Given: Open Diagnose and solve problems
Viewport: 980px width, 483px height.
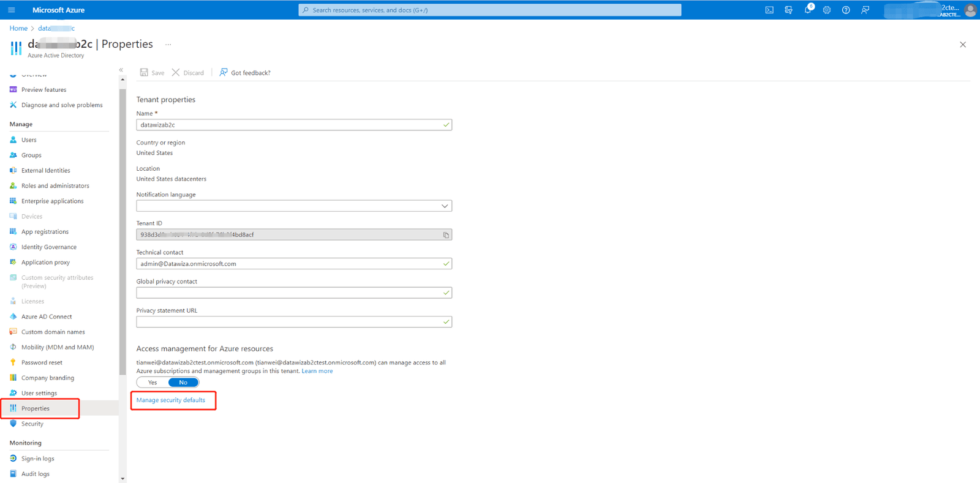Looking at the screenshot, I should click(x=62, y=105).
